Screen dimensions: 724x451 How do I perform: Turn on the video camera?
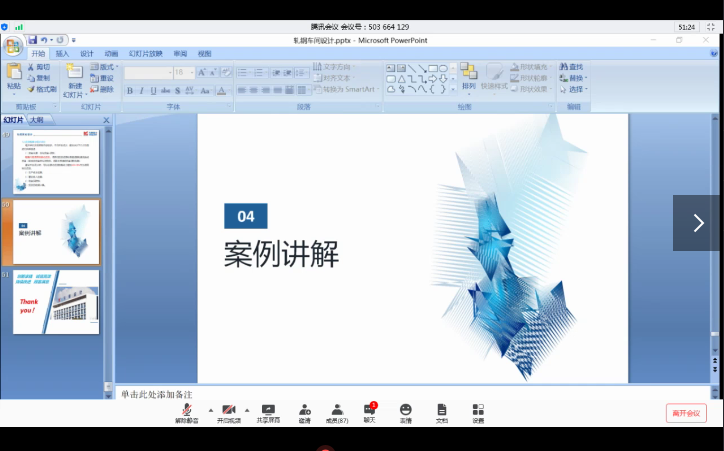pyautogui.click(x=229, y=411)
